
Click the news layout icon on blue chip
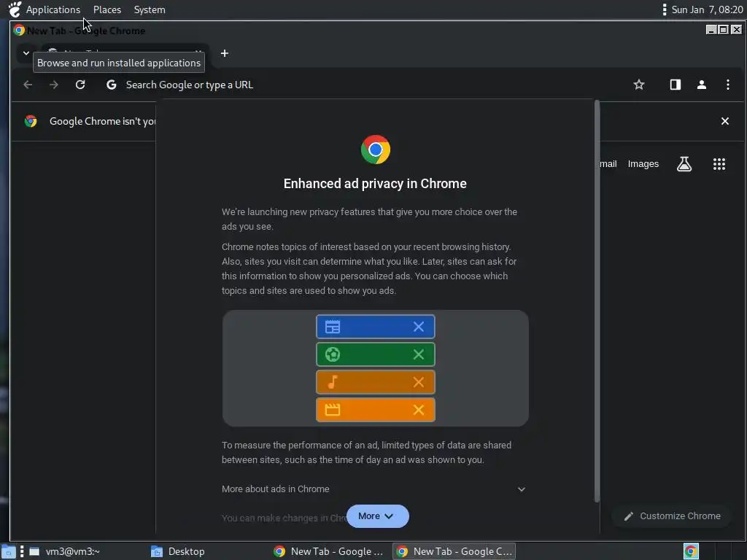coord(333,327)
